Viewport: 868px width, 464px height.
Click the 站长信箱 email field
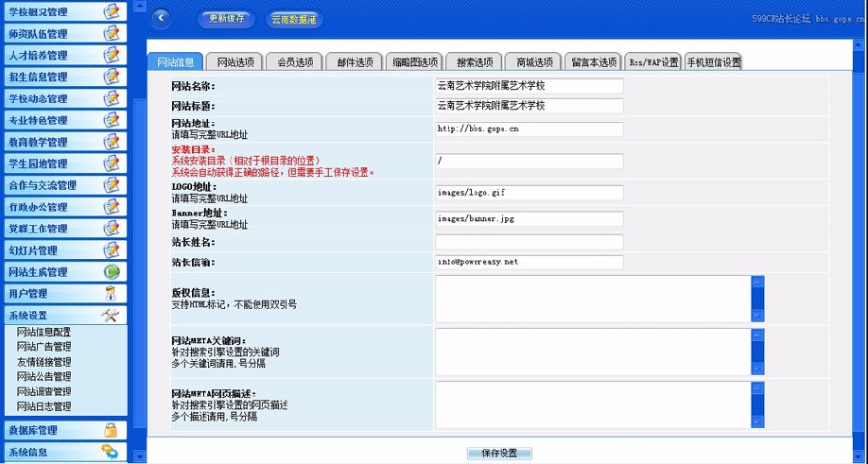pos(529,261)
